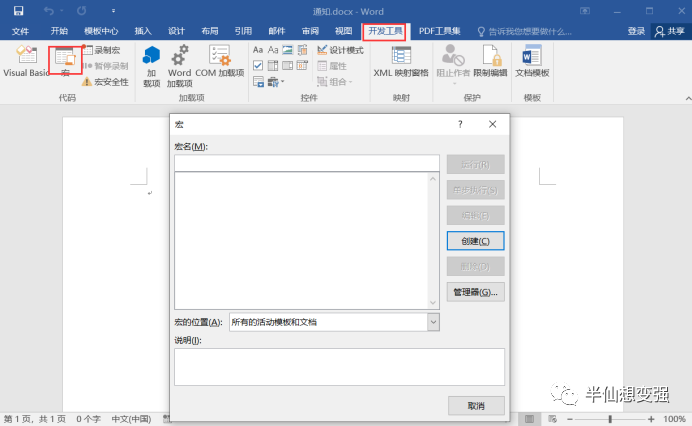Insert combo box content control
Viewport: 692px width, 426px height.
tap(273, 66)
